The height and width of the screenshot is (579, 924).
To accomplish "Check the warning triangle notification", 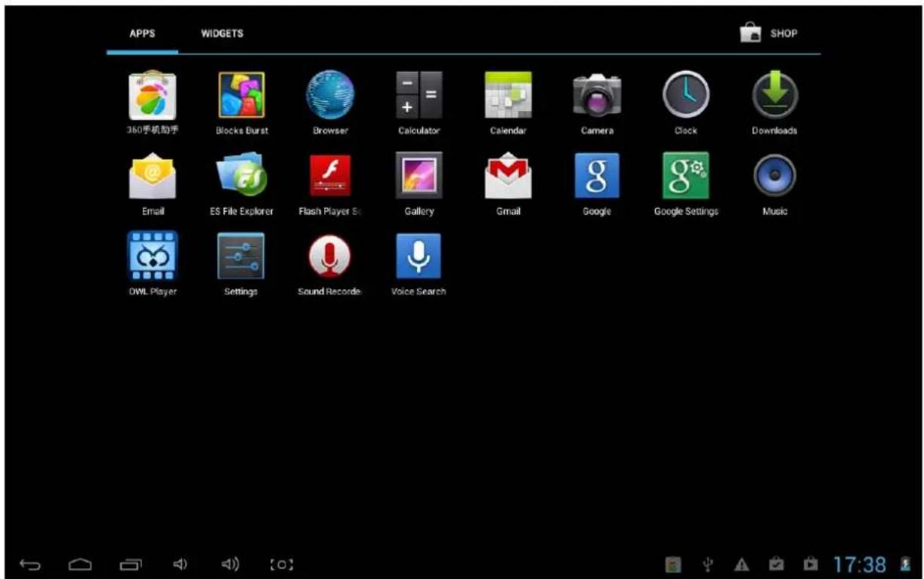I will [742, 564].
